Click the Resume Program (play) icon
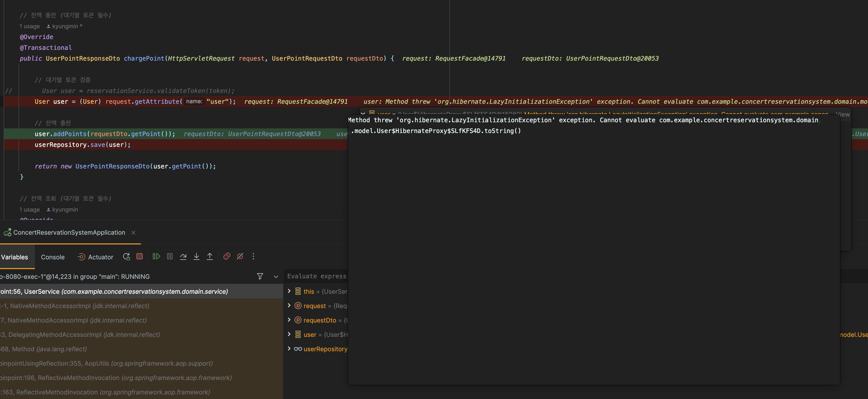The image size is (868, 399). pos(157,256)
